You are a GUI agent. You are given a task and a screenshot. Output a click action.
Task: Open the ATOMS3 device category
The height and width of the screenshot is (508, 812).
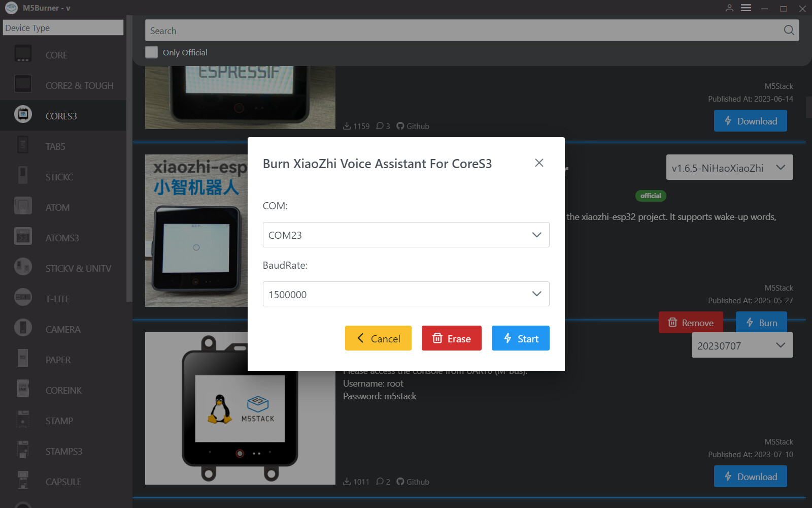[62, 238]
